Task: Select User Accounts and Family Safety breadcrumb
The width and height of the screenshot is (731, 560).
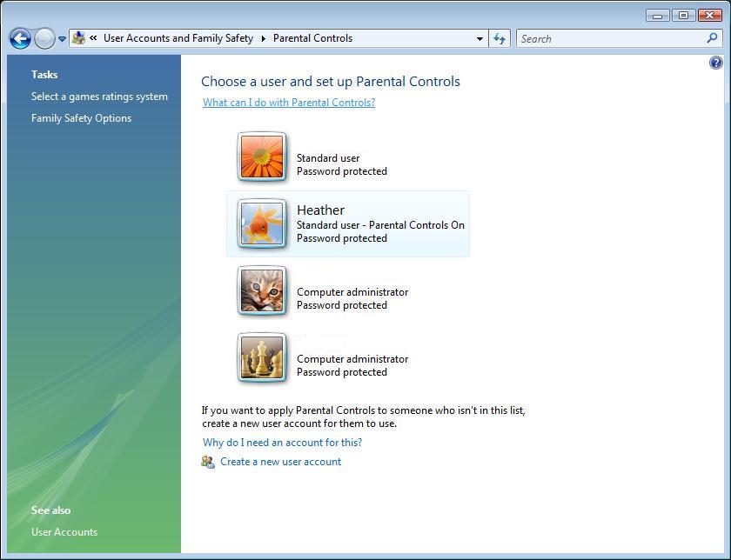Action: pyautogui.click(x=178, y=38)
